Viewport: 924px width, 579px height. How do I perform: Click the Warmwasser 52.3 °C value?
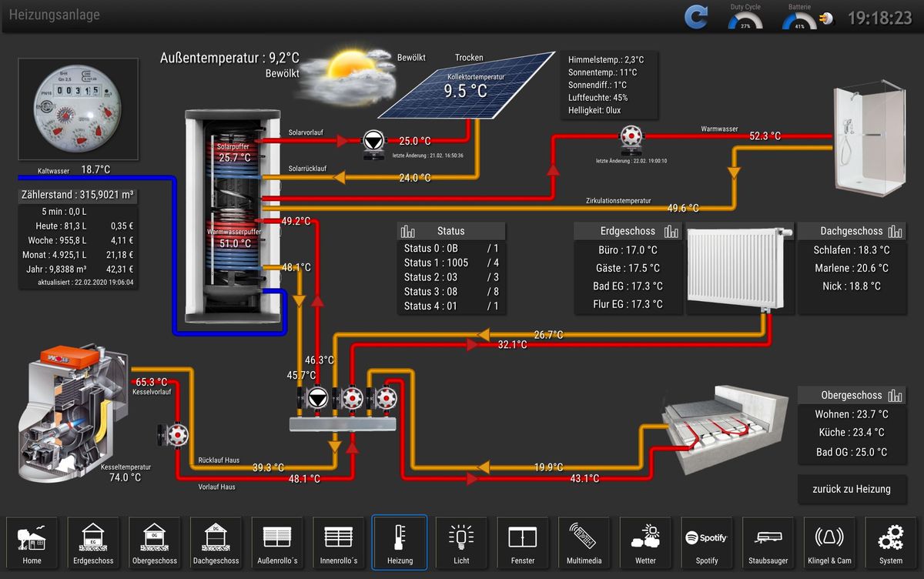(x=765, y=136)
